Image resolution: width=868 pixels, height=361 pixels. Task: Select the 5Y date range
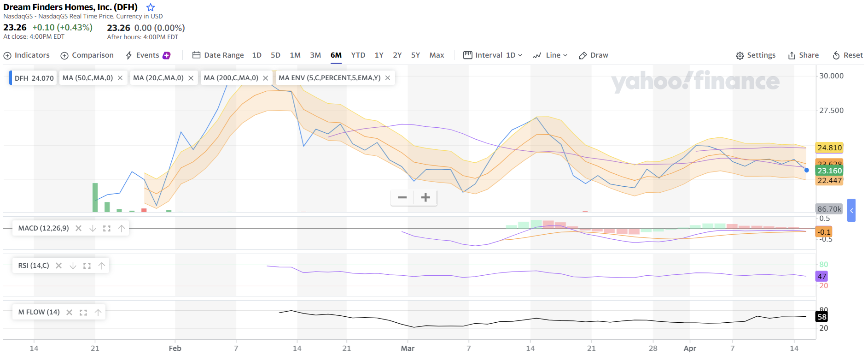click(x=415, y=55)
